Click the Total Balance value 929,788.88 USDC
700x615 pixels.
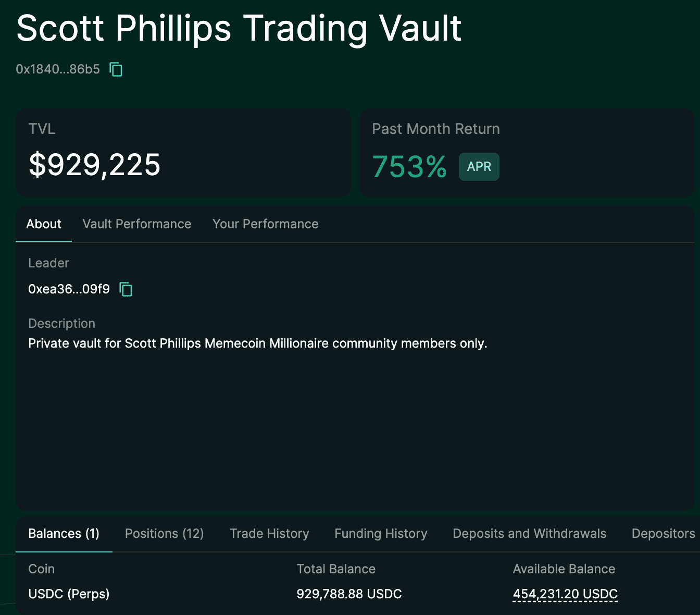349,594
